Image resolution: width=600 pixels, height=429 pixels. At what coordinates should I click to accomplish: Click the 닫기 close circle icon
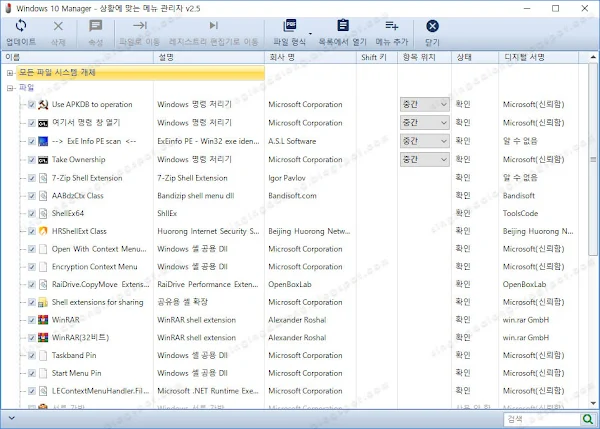tap(432, 26)
